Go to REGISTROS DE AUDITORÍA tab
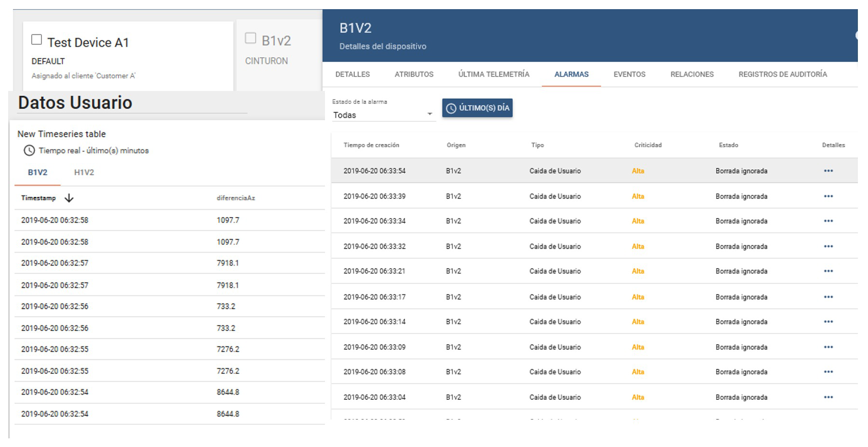This screenshot has height=447, width=868. tap(782, 75)
